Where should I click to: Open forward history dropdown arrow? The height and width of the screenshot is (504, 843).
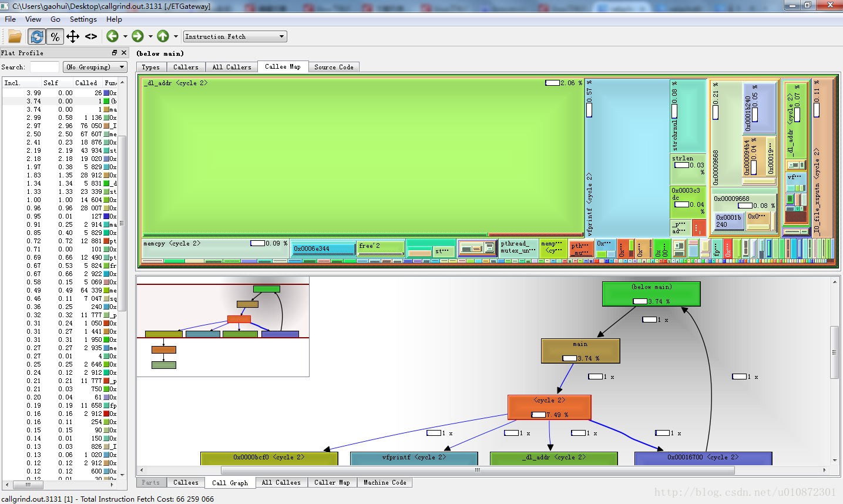(150, 36)
